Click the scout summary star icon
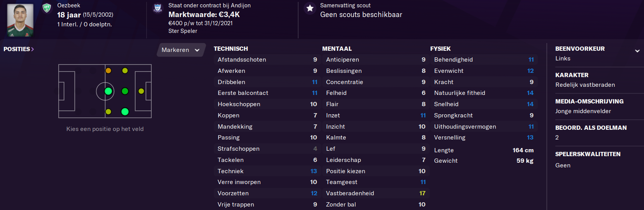 [310, 8]
